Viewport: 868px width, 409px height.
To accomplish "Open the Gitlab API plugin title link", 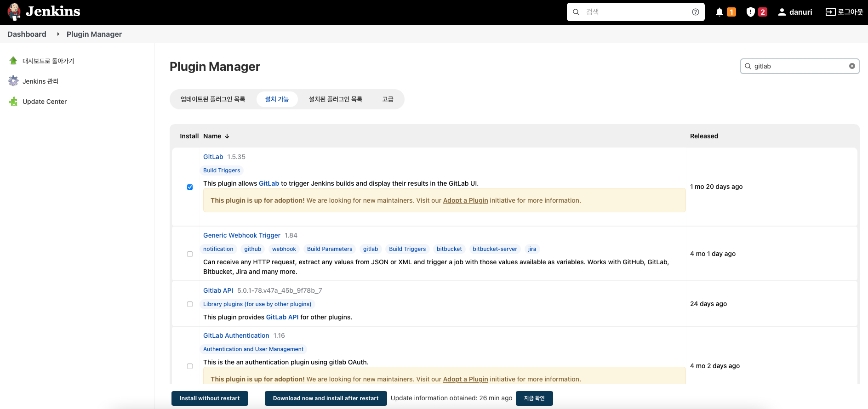I will click(218, 290).
